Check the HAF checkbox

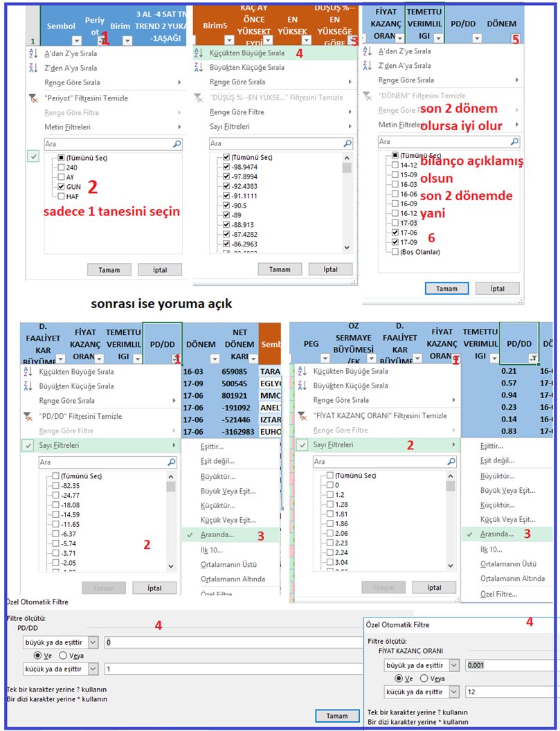61,197
